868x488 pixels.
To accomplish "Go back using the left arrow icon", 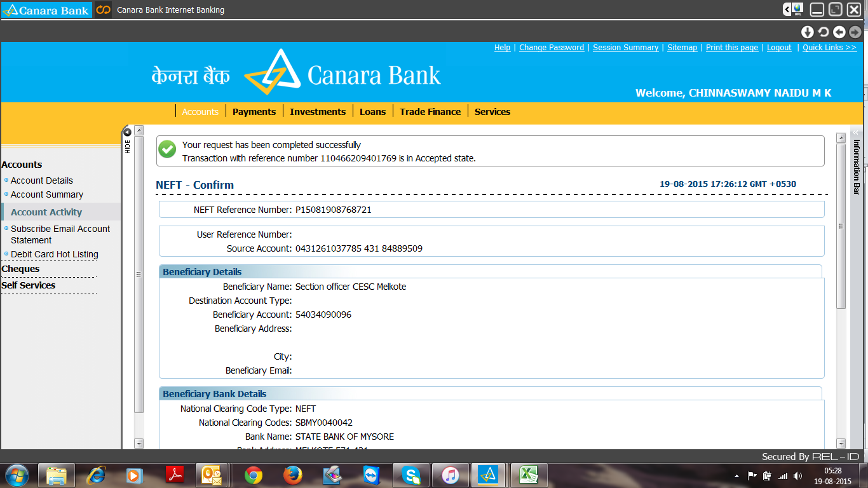I will point(839,32).
